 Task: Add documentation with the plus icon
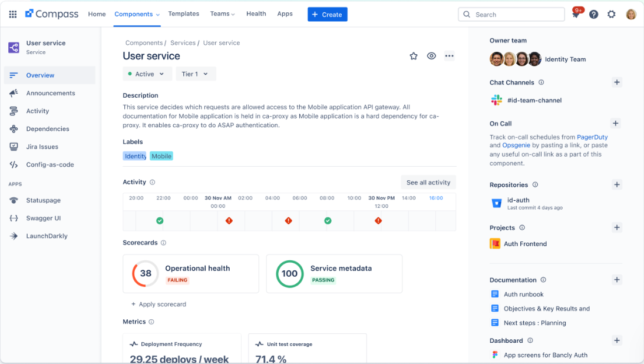[x=617, y=279]
